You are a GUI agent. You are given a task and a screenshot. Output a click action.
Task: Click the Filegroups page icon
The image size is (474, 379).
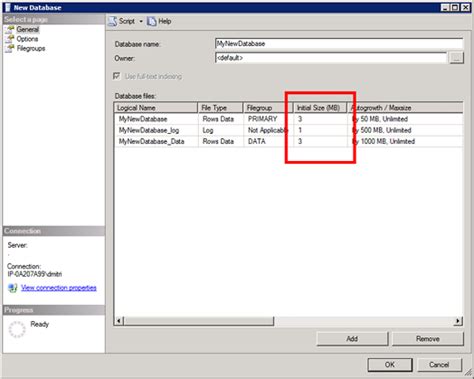pos(10,48)
